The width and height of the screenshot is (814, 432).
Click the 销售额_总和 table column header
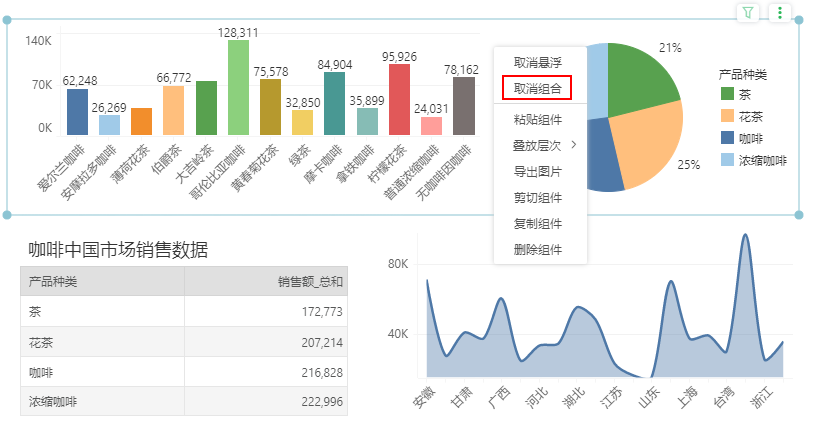267,281
